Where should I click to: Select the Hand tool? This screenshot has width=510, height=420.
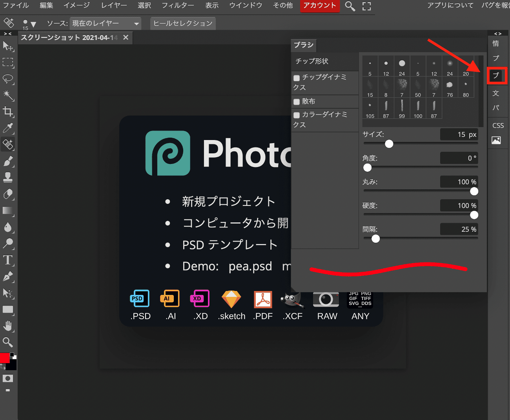[x=8, y=326]
